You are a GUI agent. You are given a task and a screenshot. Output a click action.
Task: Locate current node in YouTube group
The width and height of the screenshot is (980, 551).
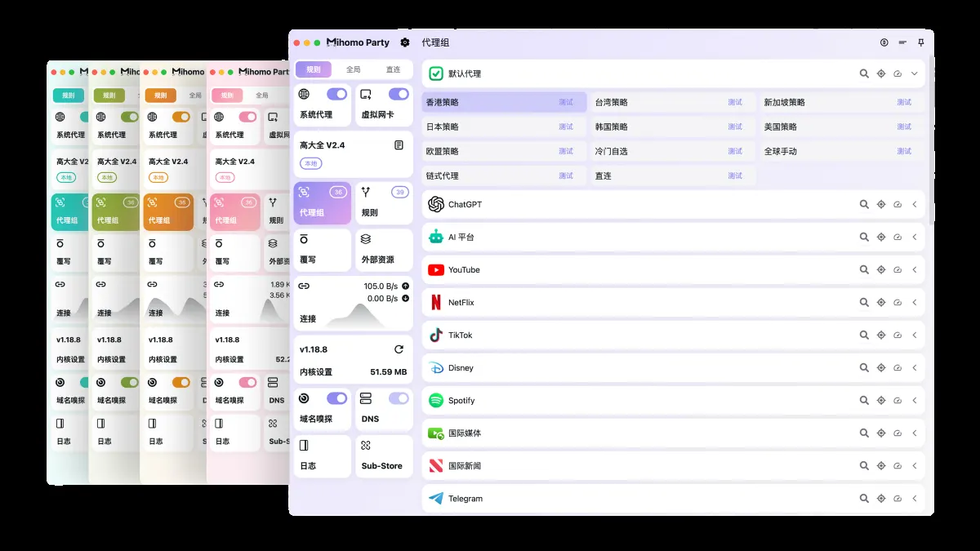881,269
